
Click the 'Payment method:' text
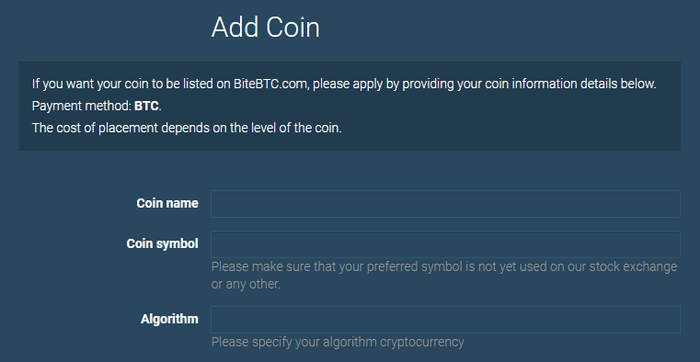(x=82, y=106)
